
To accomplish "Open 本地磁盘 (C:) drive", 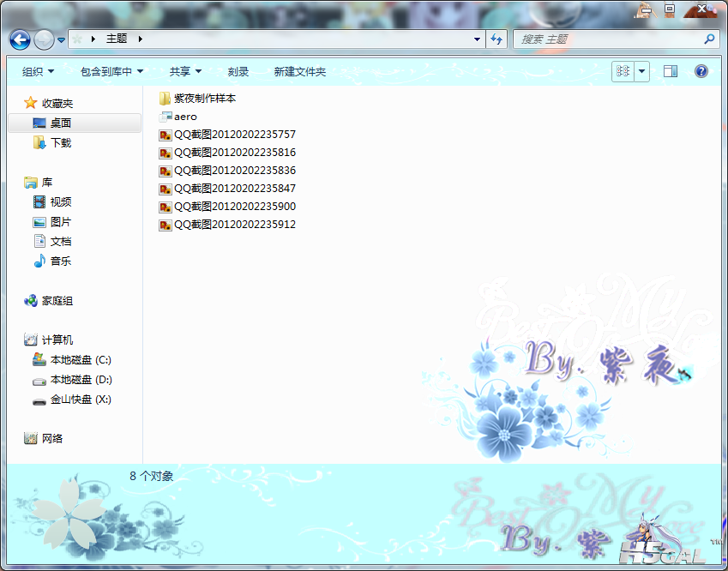I will coord(80,360).
